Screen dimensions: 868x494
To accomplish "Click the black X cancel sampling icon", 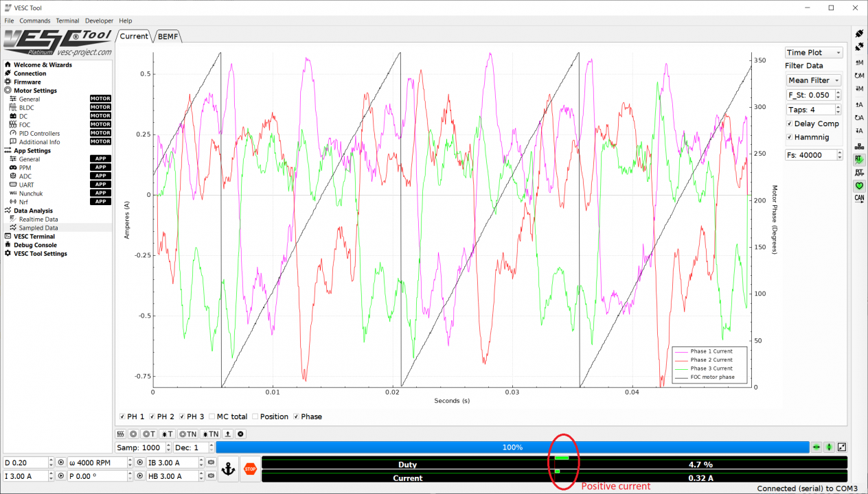I will tap(240, 434).
